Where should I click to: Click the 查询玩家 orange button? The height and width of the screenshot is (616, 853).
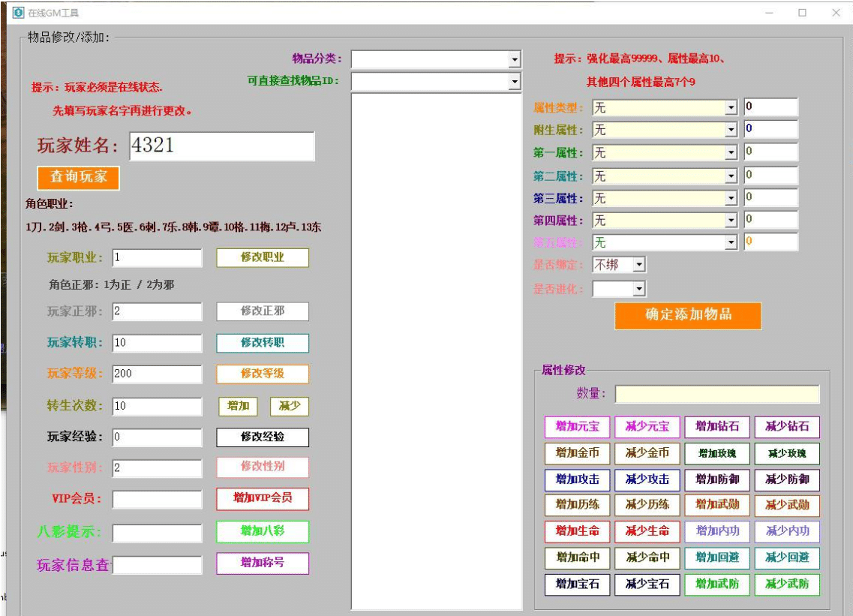[78, 178]
